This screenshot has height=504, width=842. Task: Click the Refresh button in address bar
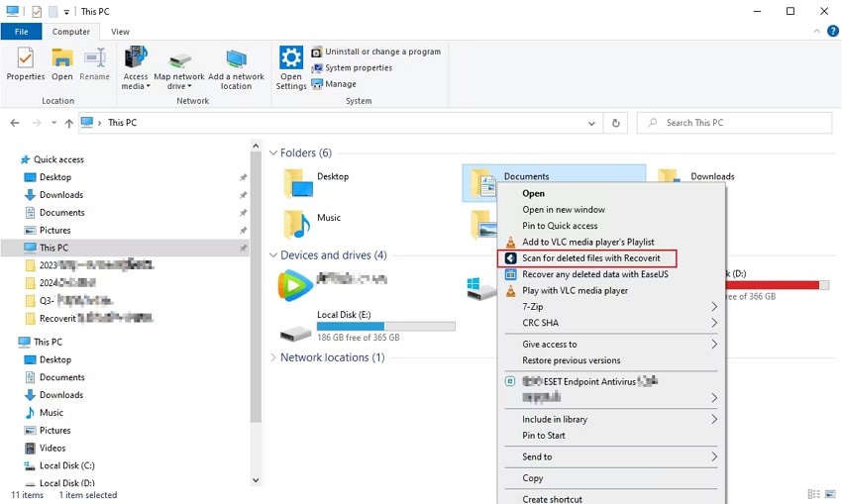(x=616, y=123)
